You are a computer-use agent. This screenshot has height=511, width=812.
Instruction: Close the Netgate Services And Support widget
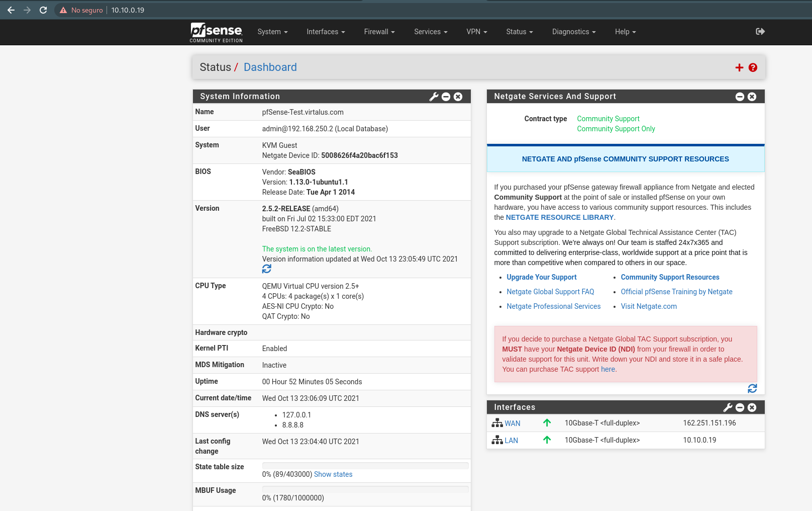(x=752, y=97)
